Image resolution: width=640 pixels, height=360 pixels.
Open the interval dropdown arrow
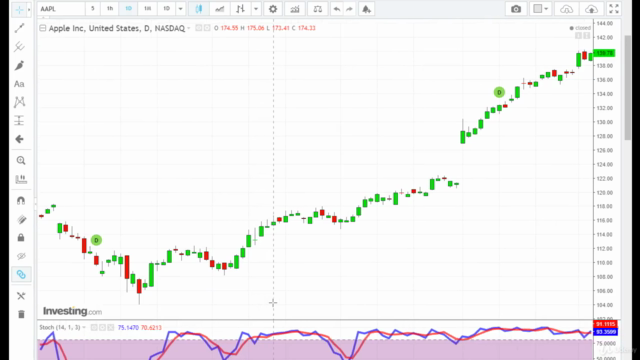click(x=180, y=9)
